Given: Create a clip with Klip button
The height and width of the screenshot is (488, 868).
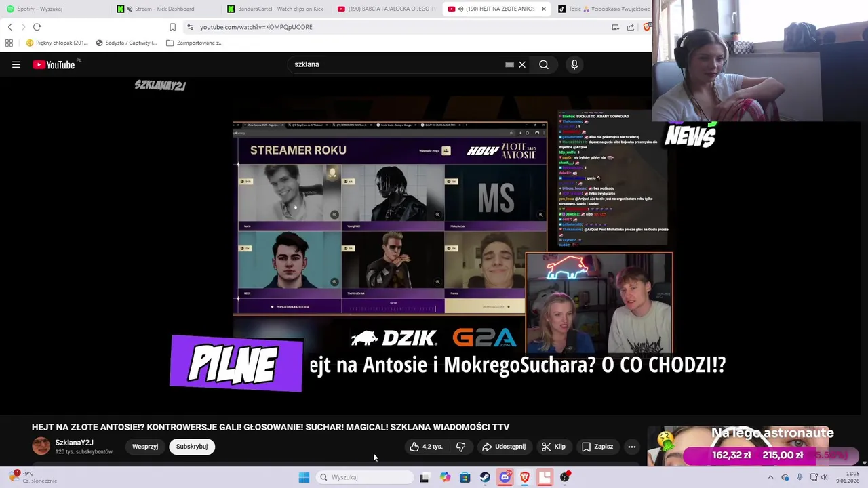Looking at the screenshot, I should [x=553, y=447].
